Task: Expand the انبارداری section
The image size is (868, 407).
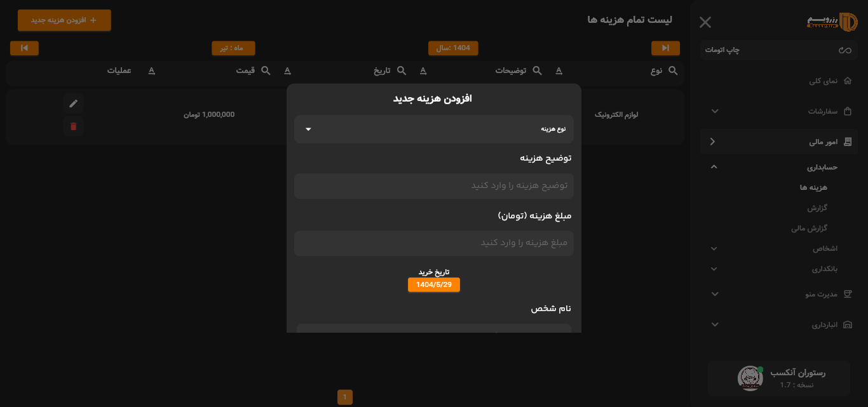Action: (715, 324)
